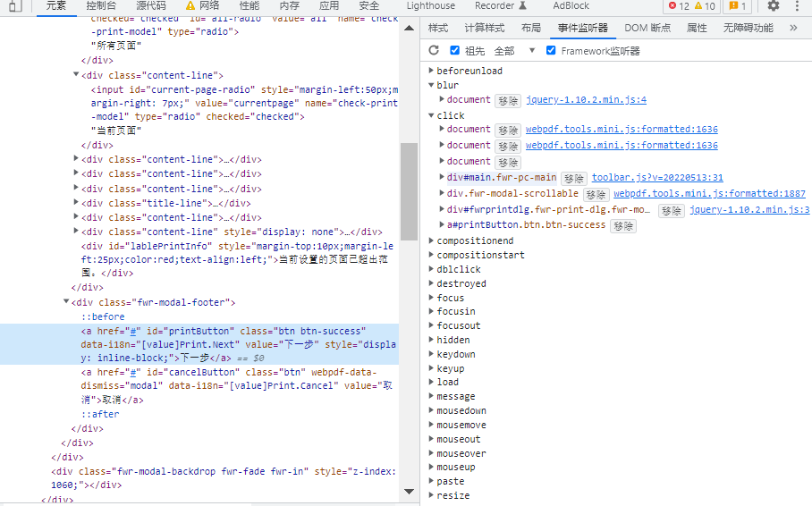Open the 性能 tab
This screenshot has height=506, width=812.
click(x=250, y=5)
